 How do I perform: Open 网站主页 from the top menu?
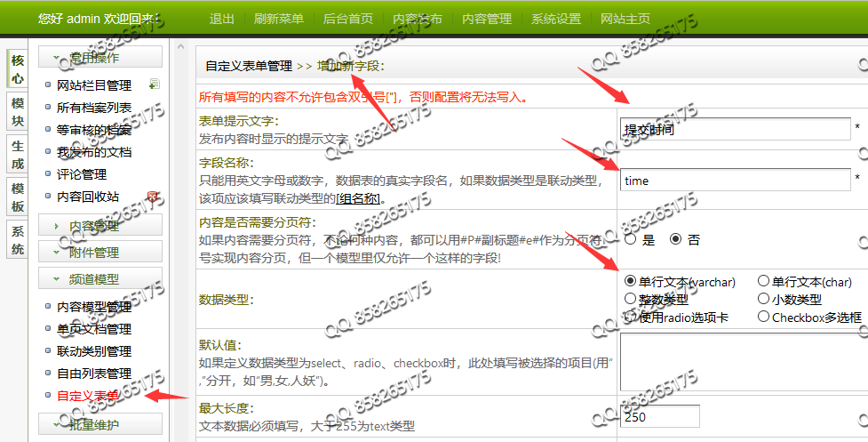(625, 19)
